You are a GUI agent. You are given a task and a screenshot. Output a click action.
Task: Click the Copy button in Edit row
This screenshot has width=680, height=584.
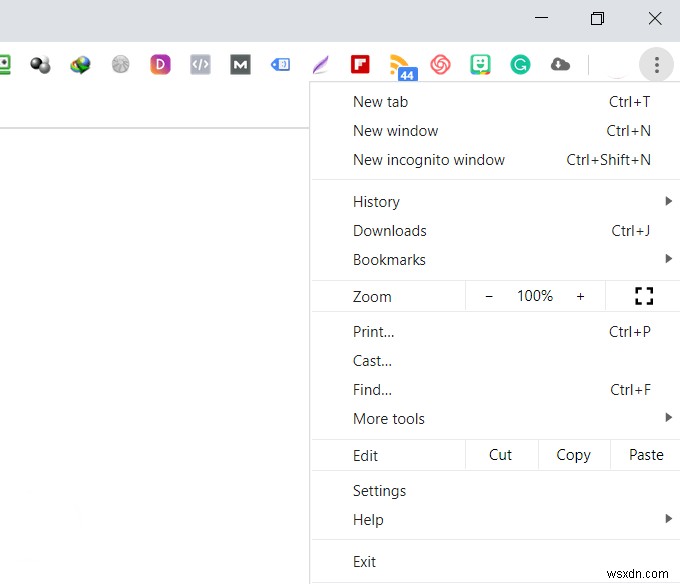tap(573, 455)
